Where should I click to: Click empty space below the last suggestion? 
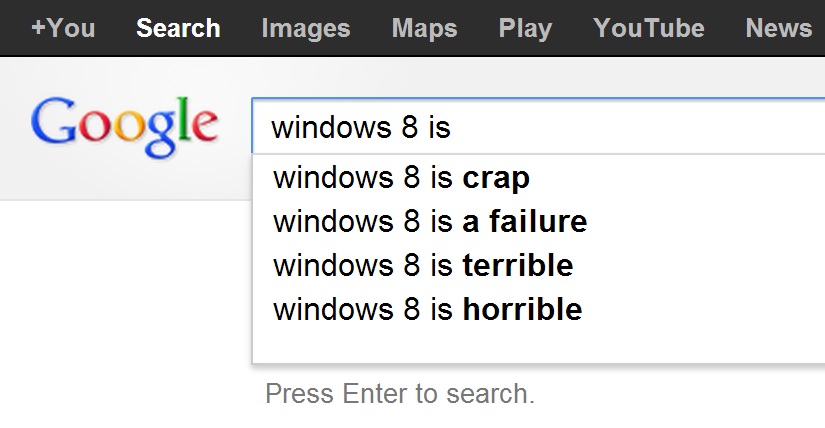[x=540, y=345]
